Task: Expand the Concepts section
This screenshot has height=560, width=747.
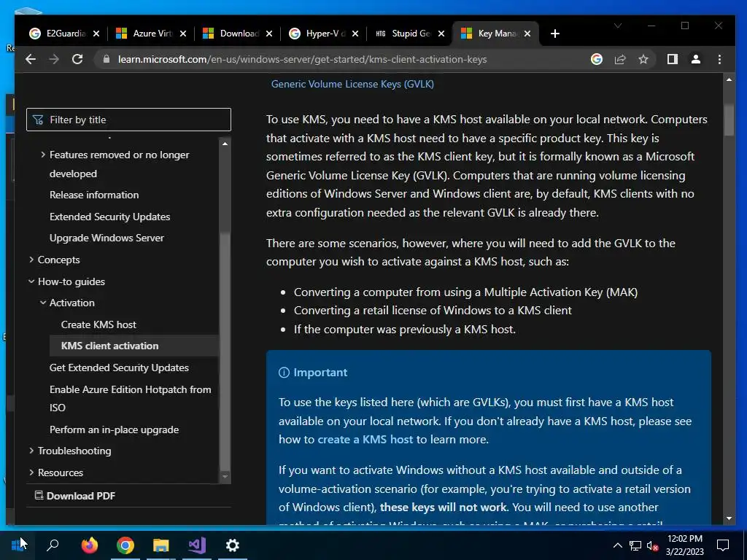Action: point(31,260)
